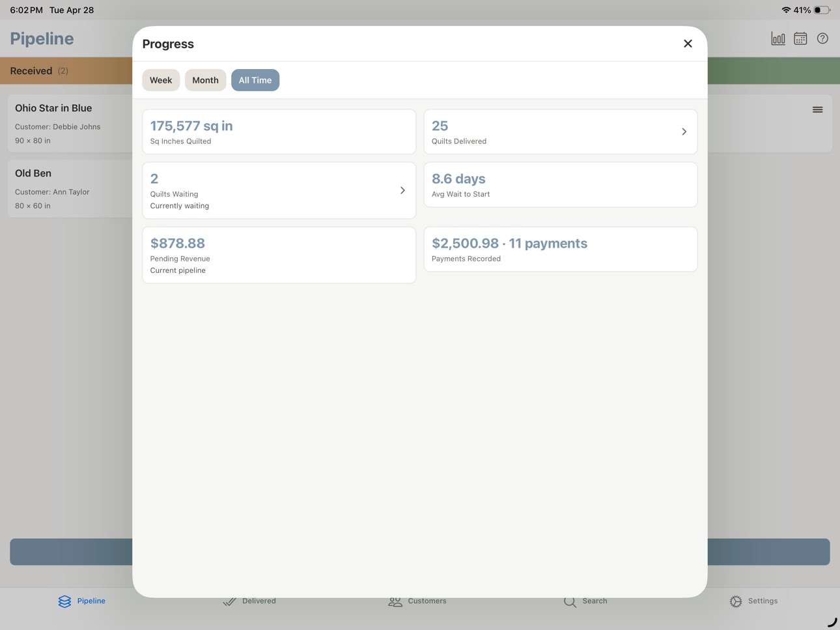Screen dimensions: 840x630
Task: Select the All Time range
Action: point(255,80)
